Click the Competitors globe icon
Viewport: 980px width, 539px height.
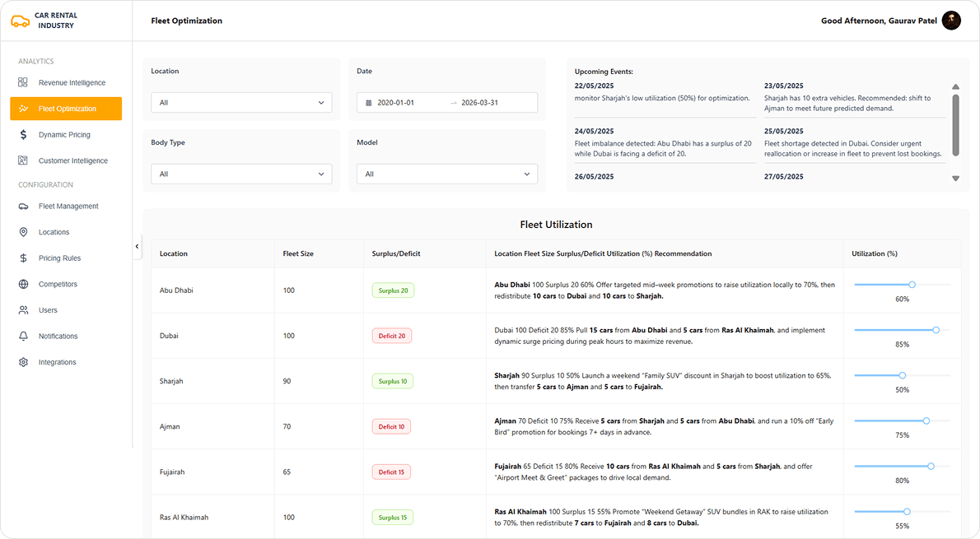coord(23,284)
